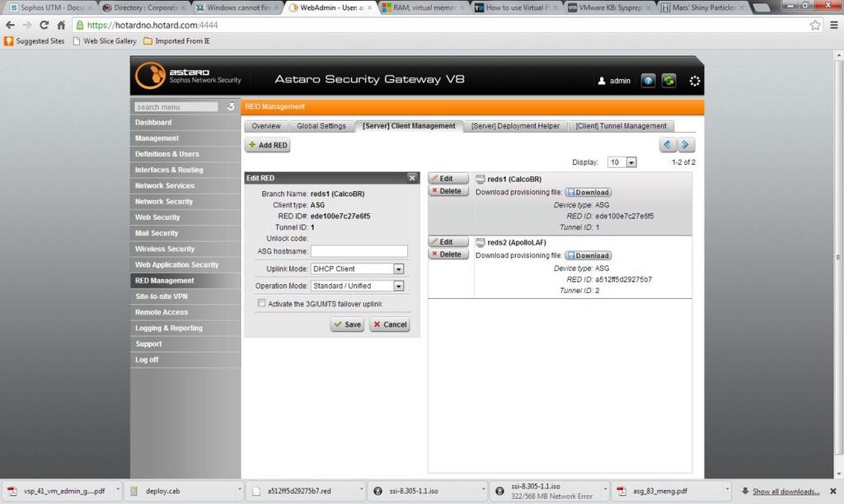
Task: Open the asg_83_meng.pdf download
Action: (x=668, y=491)
